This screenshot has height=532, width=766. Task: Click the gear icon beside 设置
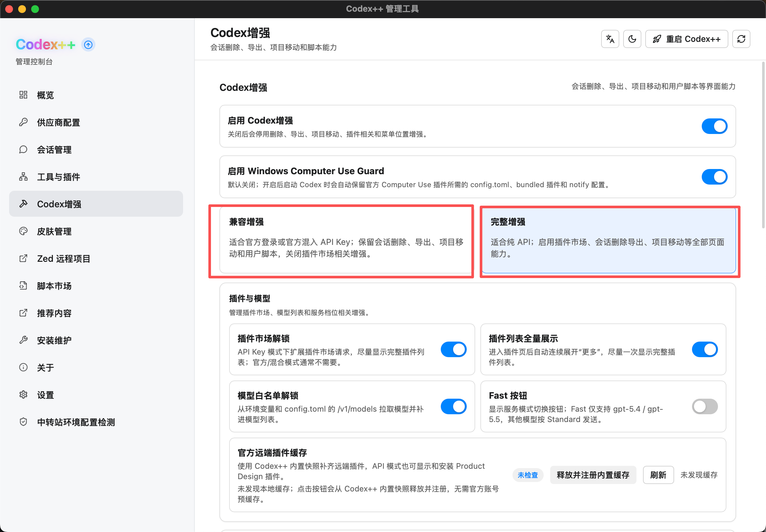pyautogui.click(x=23, y=395)
